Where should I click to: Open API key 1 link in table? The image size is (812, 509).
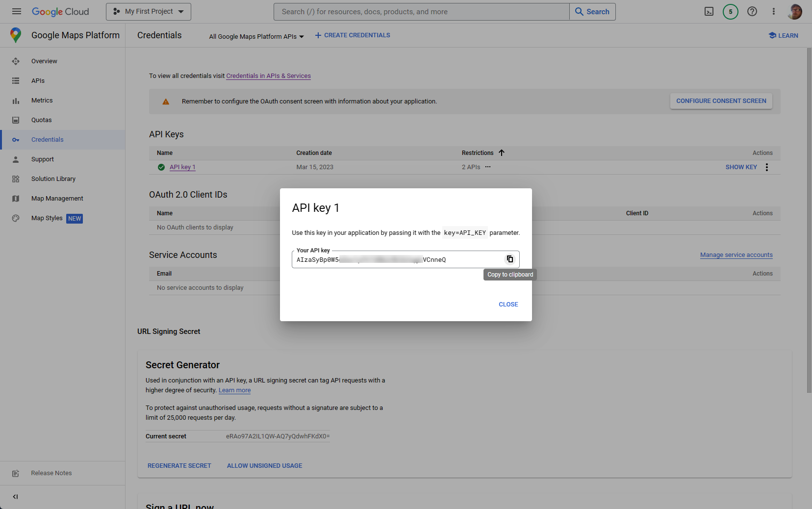click(182, 167)
